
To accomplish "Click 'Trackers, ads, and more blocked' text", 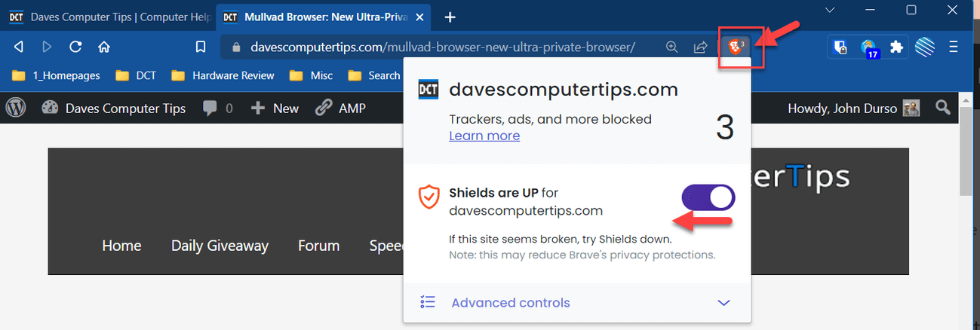I will click(x=550, y=119).
